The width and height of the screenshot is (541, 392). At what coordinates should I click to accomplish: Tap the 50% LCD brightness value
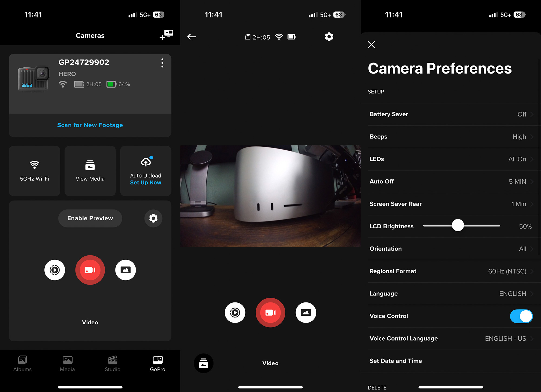[525, 226]
